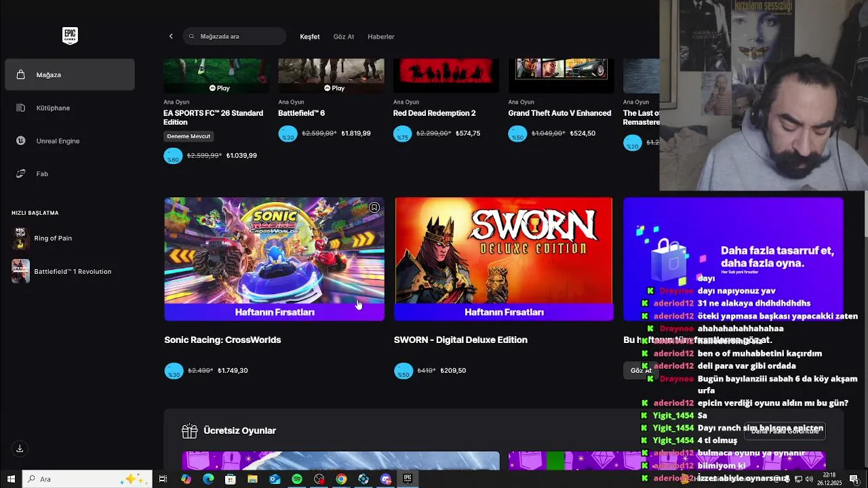Open the Sonic Racing CrossWorlds banner
The image size is (868, 488).
274,259
